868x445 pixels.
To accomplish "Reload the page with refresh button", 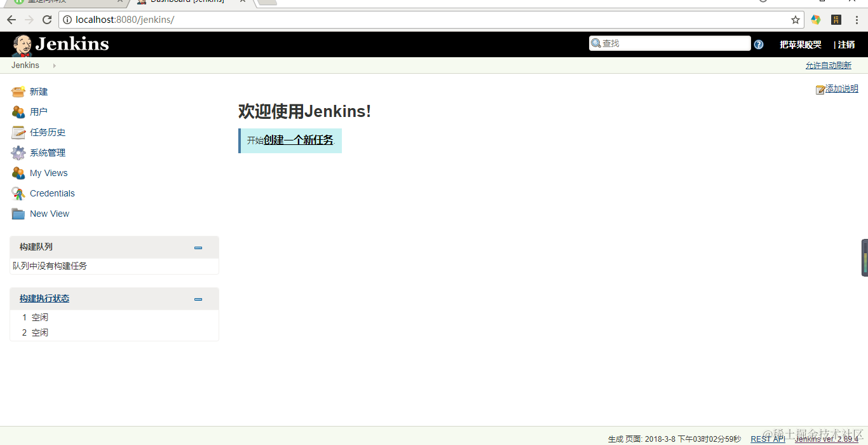I will [x=47, y=20].
